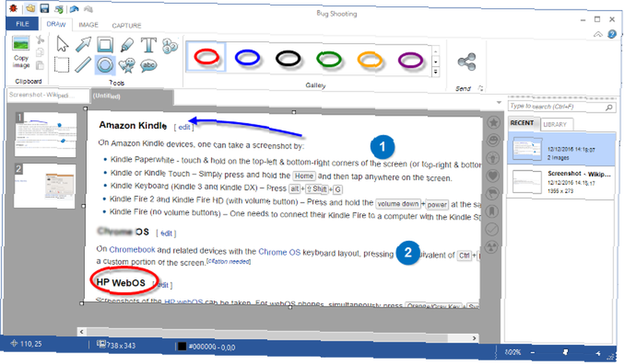624x364 pixels.
Task: Switch to the IMAGE ribbon tab
Action: coord(89,25)
